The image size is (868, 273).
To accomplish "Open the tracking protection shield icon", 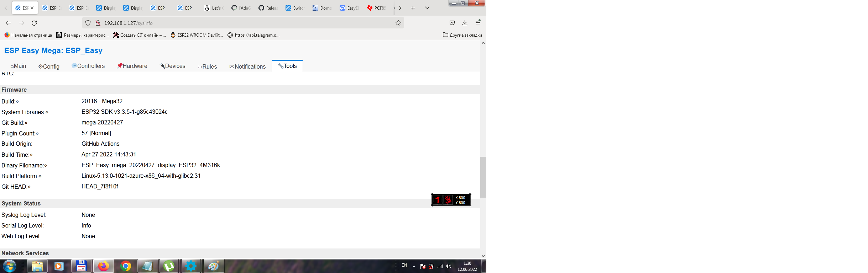I will (88, 23).
